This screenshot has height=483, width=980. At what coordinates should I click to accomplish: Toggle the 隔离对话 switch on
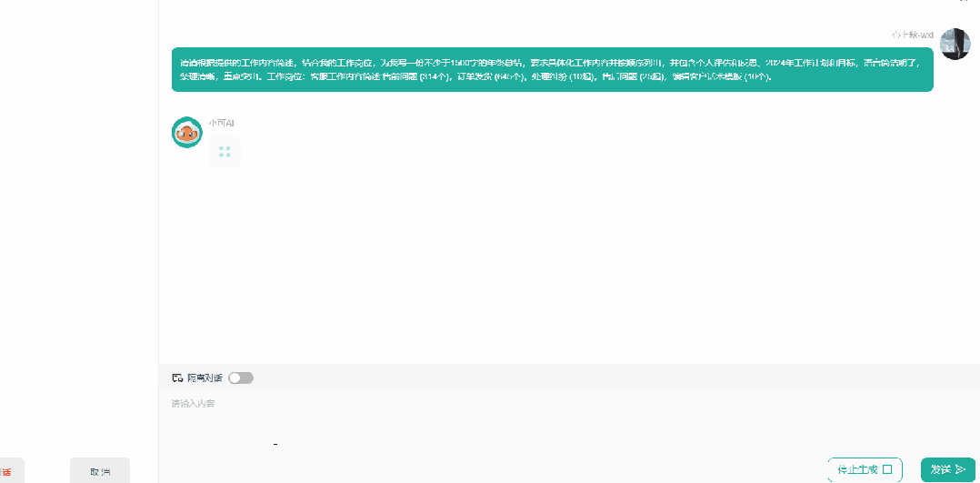point(241,377)
